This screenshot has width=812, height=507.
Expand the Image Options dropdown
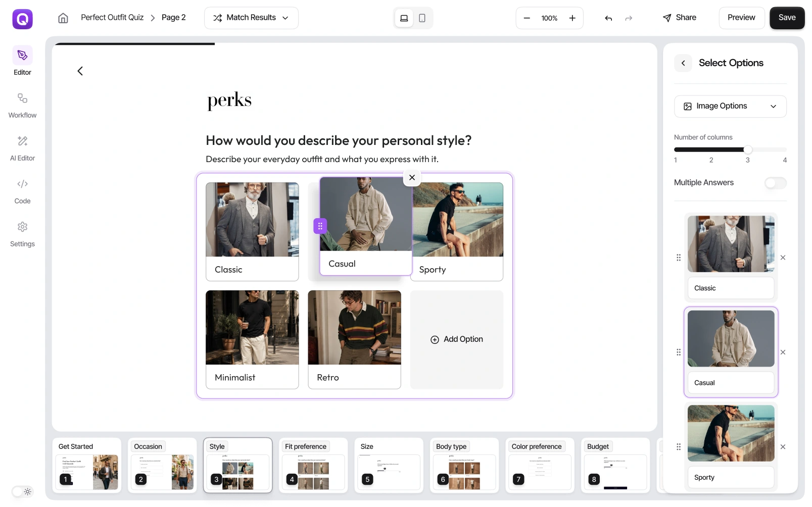point(730,107)
